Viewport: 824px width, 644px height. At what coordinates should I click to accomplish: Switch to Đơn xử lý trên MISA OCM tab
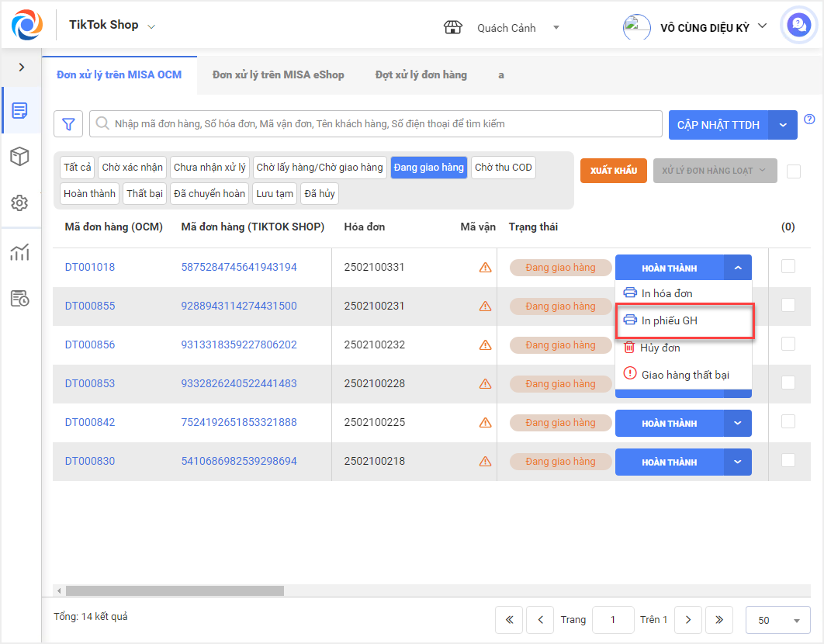click(x=119, y=75)
